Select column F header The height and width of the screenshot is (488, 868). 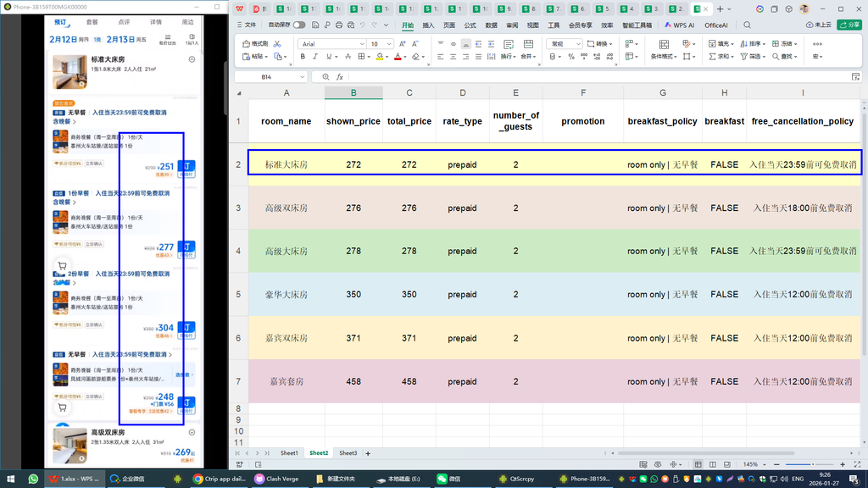[583, 93]
